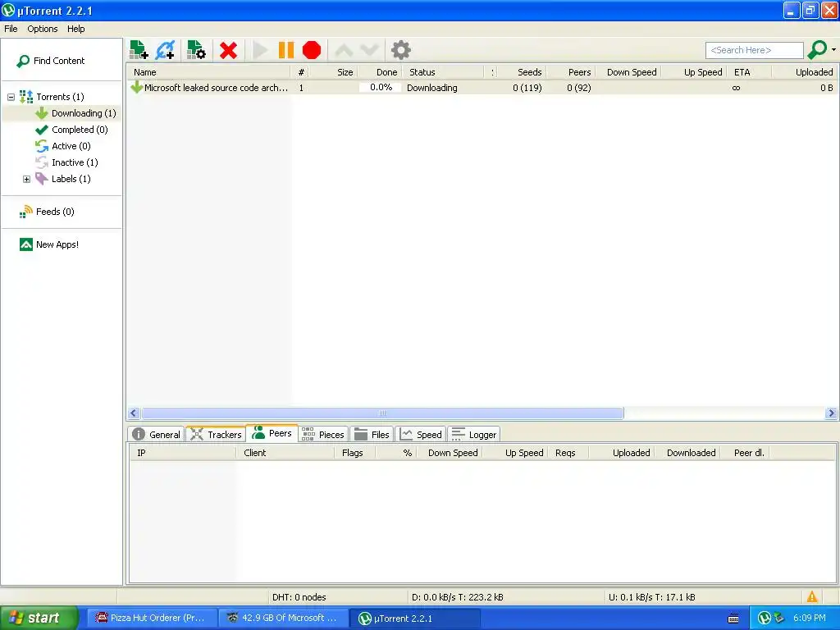This screenshot has height=630, width=840.
Task: Sort peers by Client column
Action: (285, 453)
